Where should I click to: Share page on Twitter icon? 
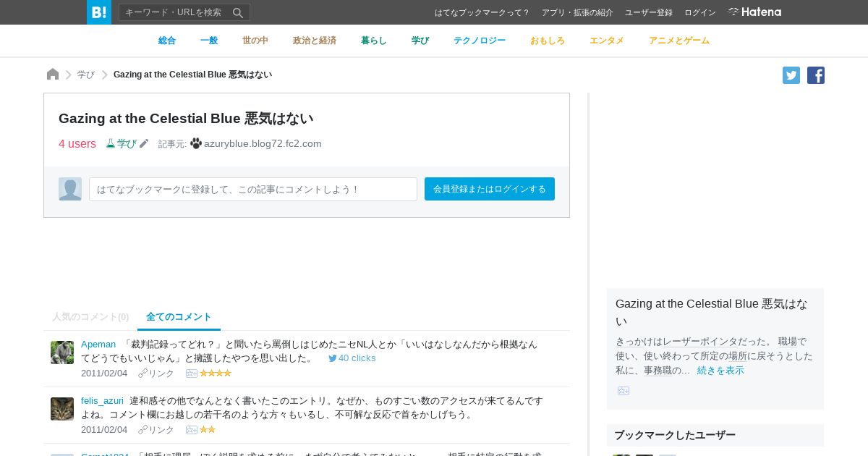pyautogui.click(x=791, y=75)
